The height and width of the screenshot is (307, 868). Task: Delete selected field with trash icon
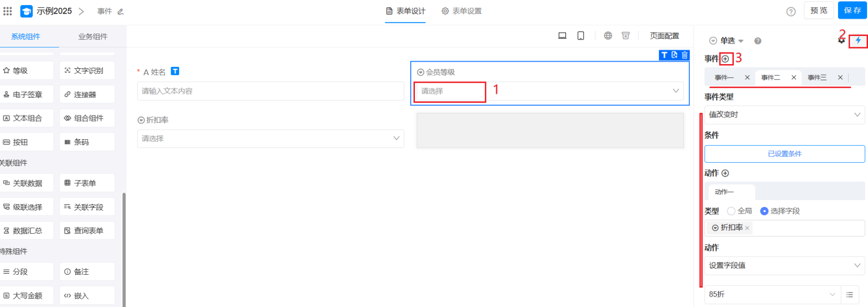(x=685, y=55)
